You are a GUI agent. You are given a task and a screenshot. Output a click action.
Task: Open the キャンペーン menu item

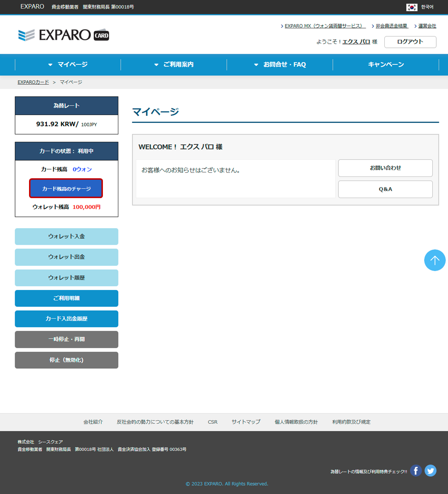386,64
